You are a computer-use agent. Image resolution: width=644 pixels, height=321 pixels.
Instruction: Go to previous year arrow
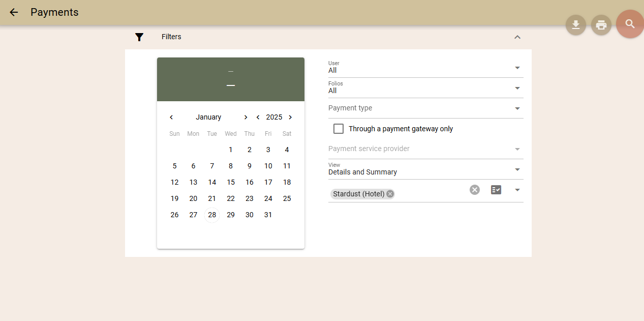click(x=258, y=117)
